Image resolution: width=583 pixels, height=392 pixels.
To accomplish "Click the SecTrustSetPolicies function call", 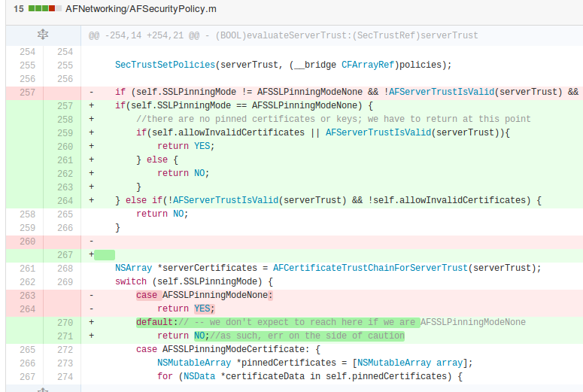I will pos(165,65).
